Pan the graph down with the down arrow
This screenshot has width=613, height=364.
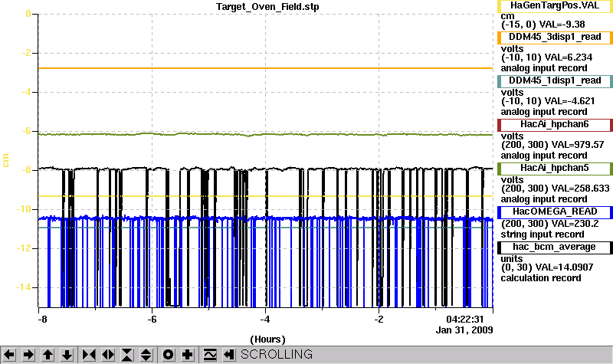click(67, 355)
